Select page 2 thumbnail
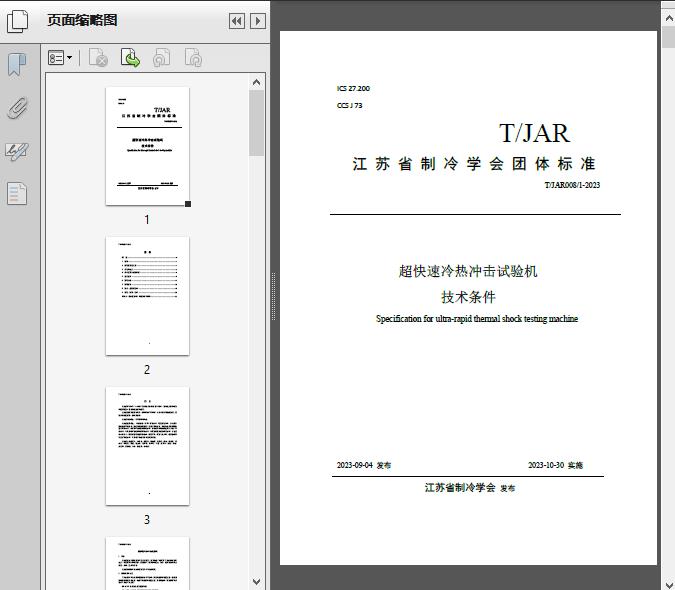Screen dimensions: 675x590 tap(147, 296)
